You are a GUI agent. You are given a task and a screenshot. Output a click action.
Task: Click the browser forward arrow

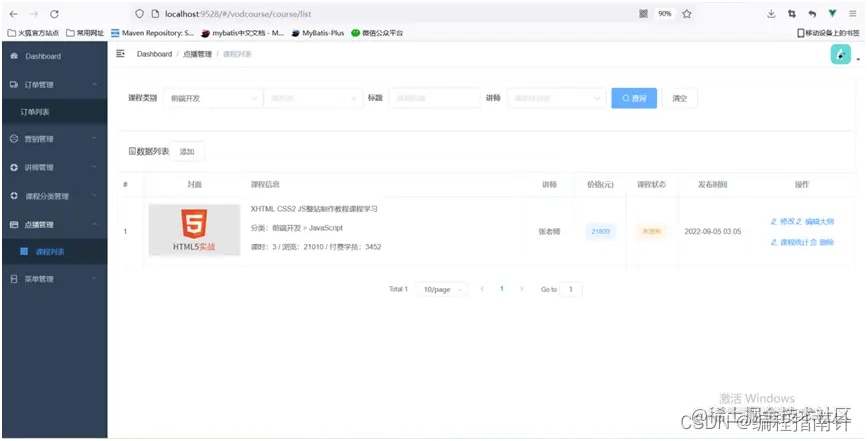click(x=34, y=14)
